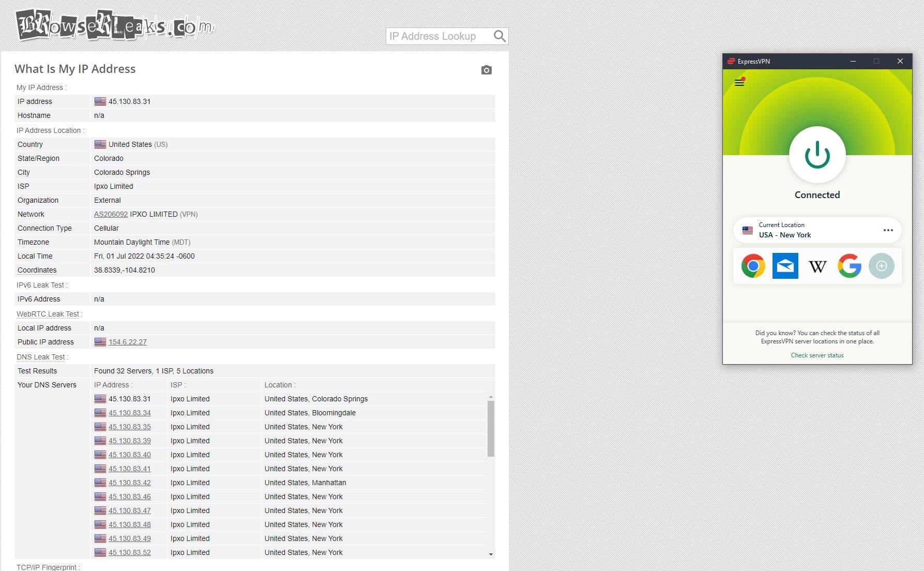This screenshot has width=924, height=571.
Task: Toggle the ExpressVPN power button
Action: 817,155
